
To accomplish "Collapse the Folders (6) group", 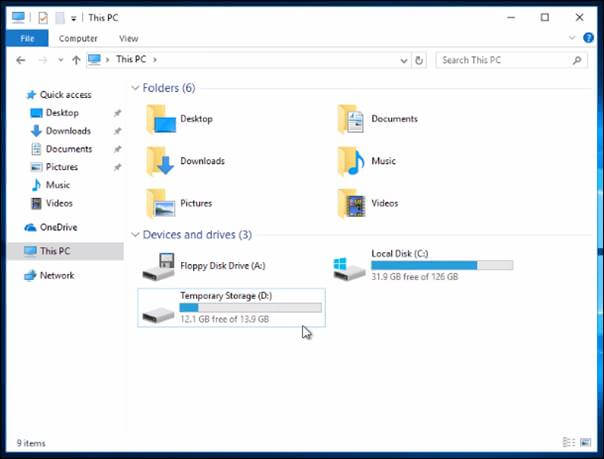I will (x=135, y=88).
